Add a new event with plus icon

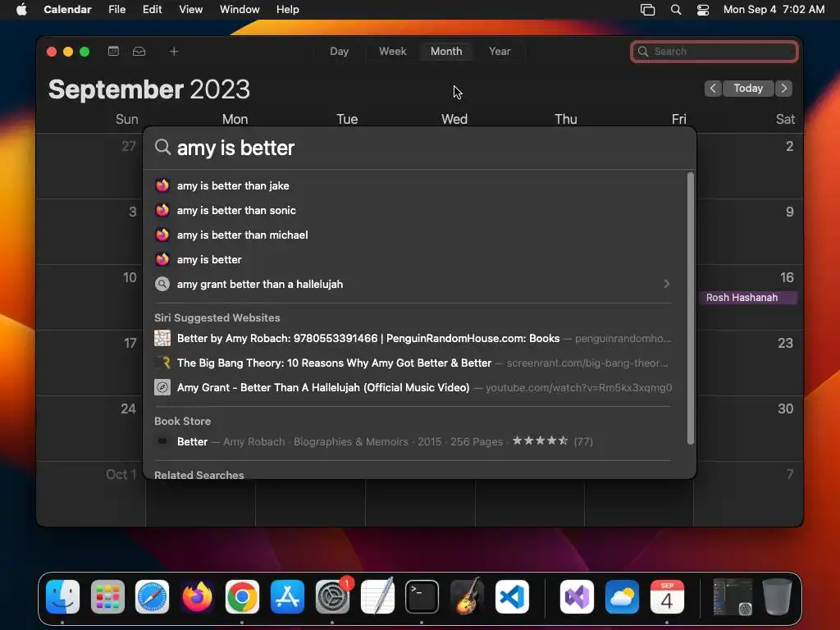(x=174, y=51)
